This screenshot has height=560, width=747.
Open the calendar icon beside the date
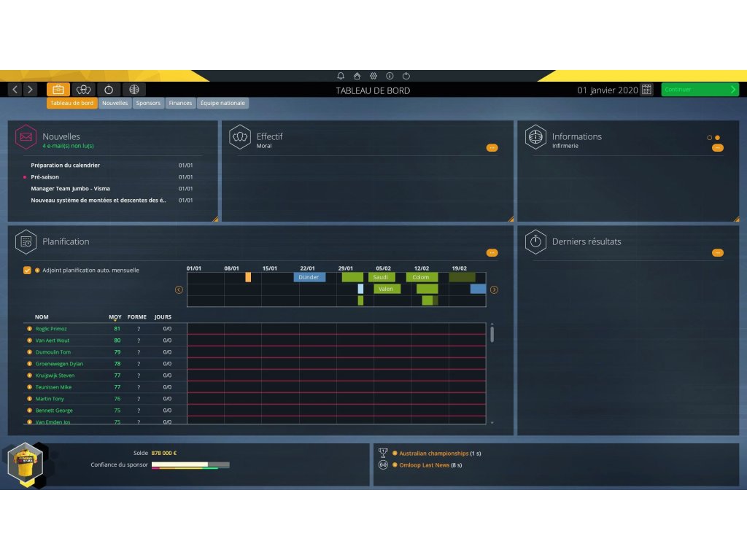coord(646,90)
